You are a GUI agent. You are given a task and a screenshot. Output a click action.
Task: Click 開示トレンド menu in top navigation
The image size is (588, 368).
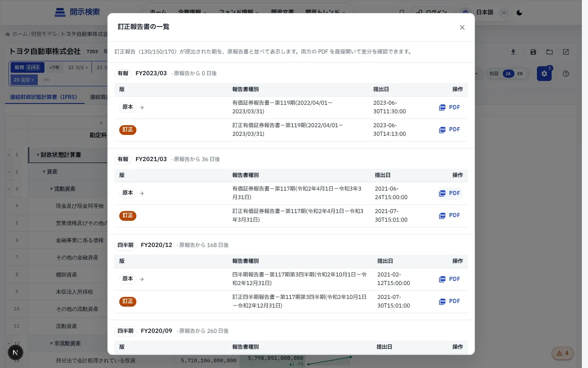pyautogui.click(x=325, y=12)
